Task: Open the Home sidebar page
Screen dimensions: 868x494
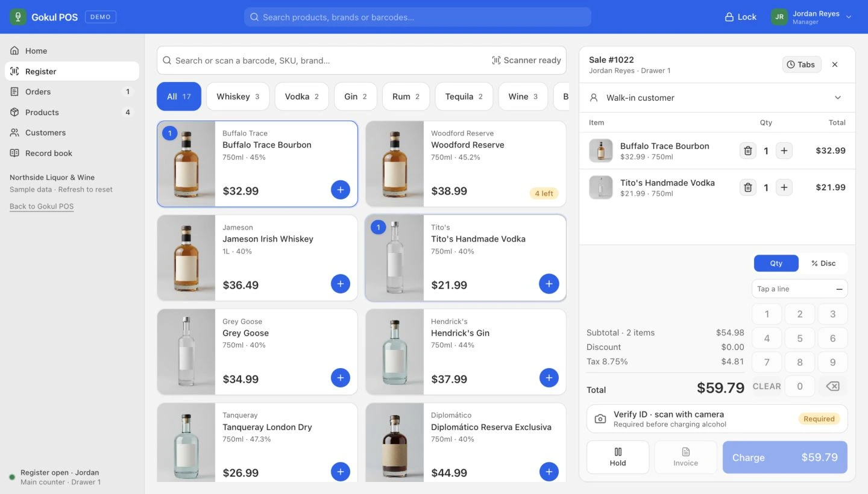Action: click(72, 51)
